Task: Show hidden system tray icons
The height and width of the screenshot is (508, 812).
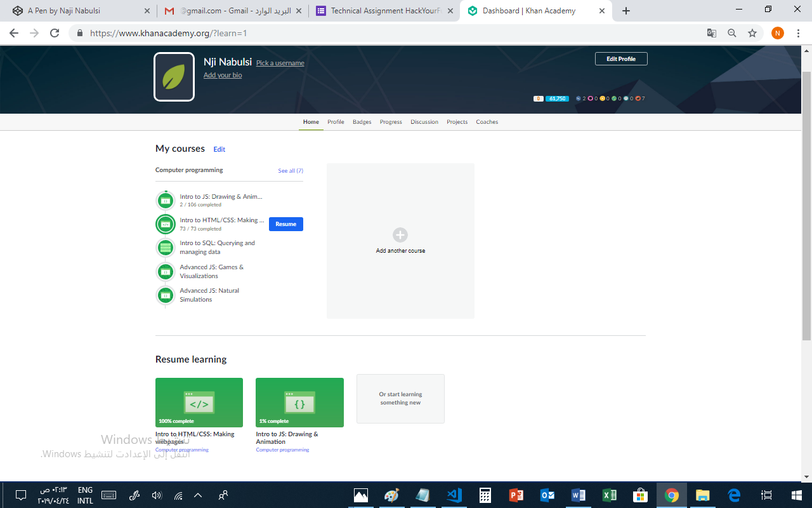Action: (x=198, y=495)
